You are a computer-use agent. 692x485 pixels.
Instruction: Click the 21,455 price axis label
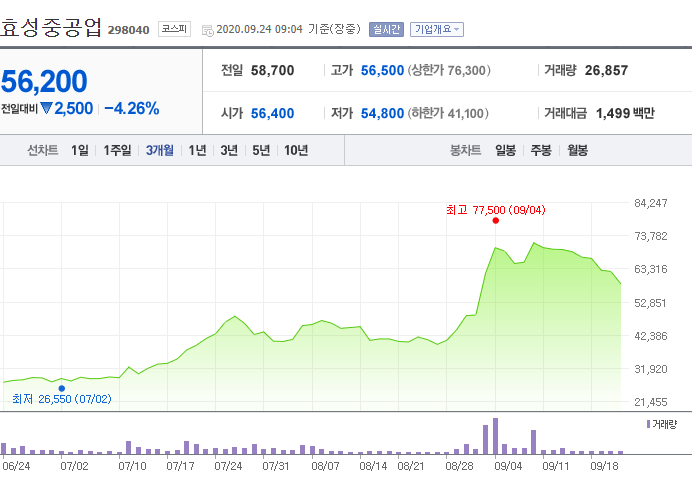point(651,402)
